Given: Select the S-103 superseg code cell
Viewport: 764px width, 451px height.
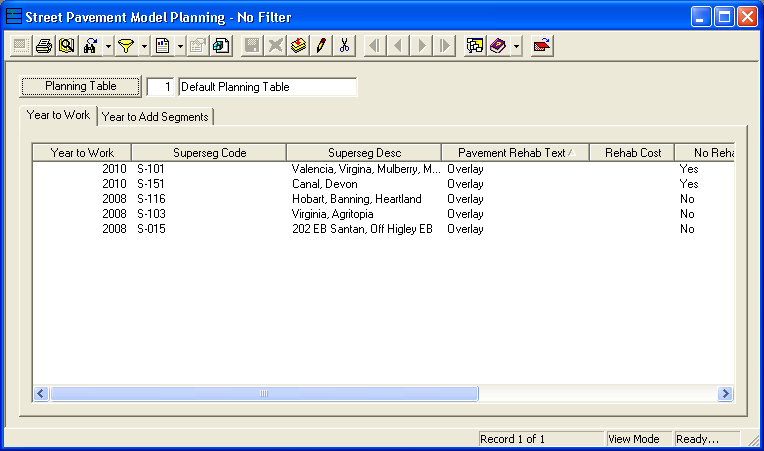Looking at the screenshot, I should pos(151,214).
